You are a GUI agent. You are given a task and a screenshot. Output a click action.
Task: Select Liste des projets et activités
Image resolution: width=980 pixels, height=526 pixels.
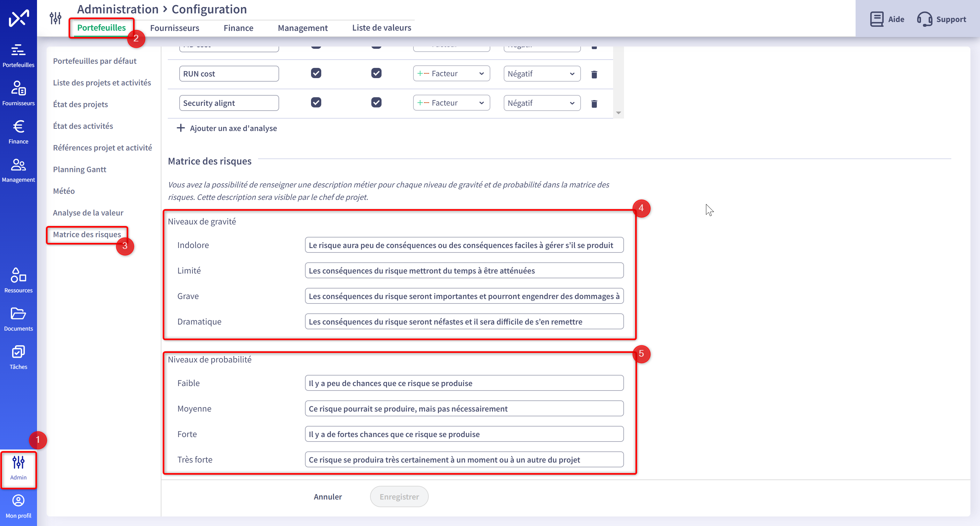(102, 83)
